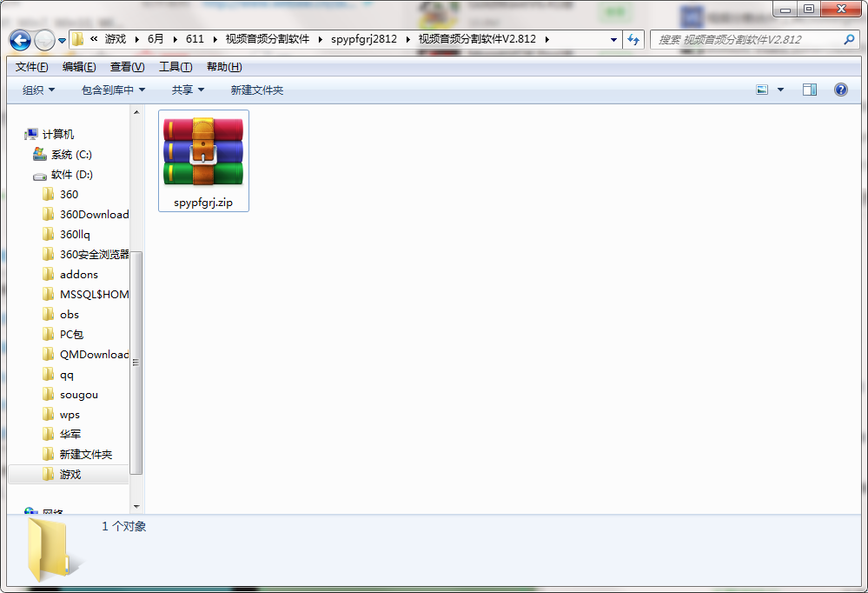Image resolution: width=868 pixels, height=593 pixels.
Task: Select Computer icon in navigation tree
Action: pyautogui.click(x=31, y=134)
